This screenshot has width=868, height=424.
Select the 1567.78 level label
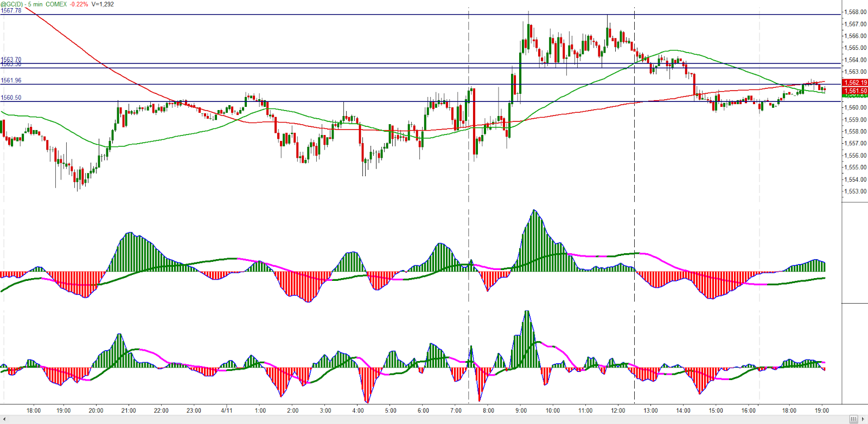click(11, 11)
